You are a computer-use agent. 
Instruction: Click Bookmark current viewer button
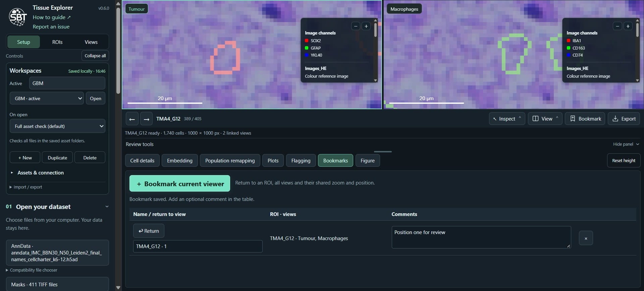[180, 184]
